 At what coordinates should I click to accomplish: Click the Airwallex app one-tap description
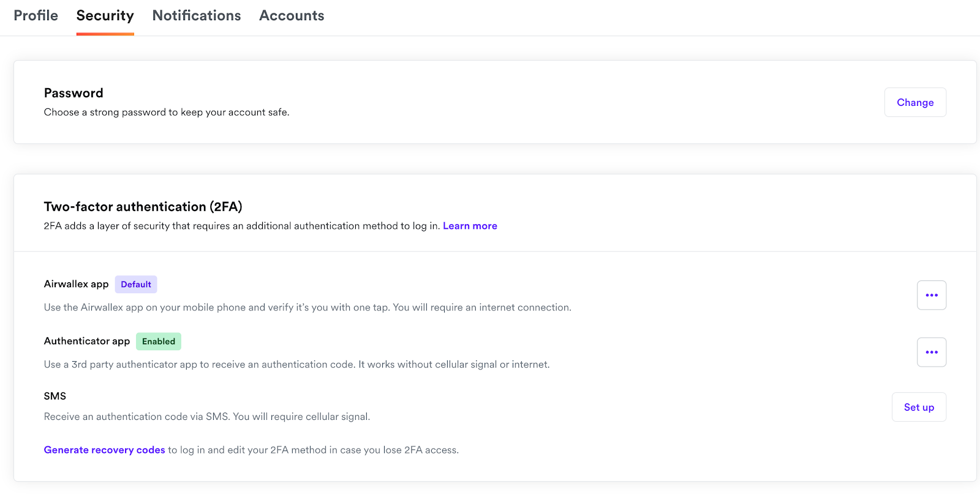(307, 307)
